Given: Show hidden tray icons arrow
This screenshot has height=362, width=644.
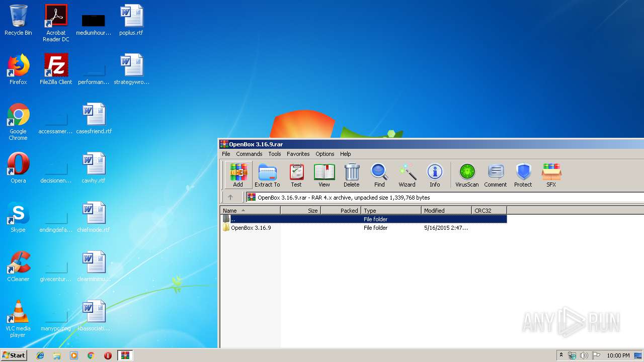Looking at the screenshot, I should (561, 355).
